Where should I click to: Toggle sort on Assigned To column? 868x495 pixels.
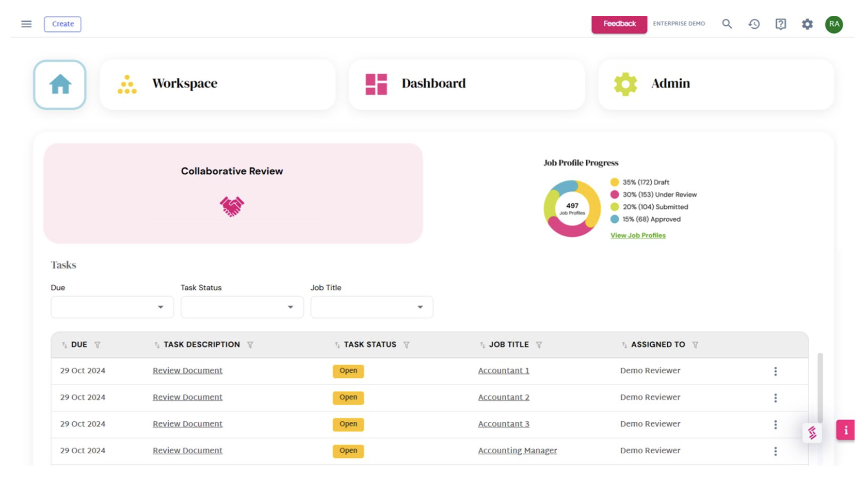(624, 345)
